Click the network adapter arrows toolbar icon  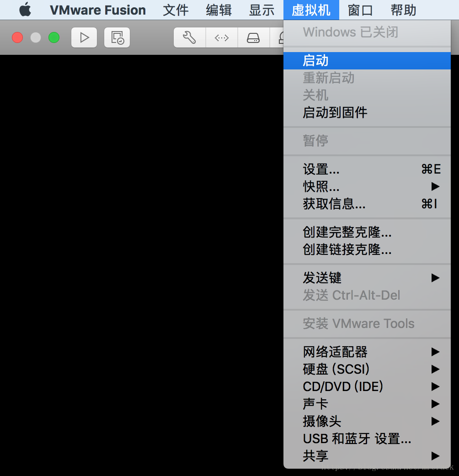[x=222, y=37]
